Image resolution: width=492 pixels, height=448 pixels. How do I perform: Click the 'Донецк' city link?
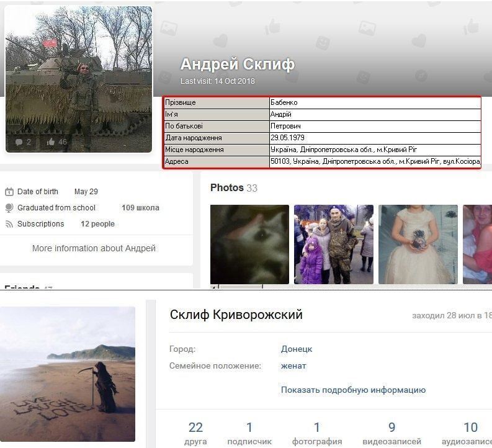tap(297, 349)
